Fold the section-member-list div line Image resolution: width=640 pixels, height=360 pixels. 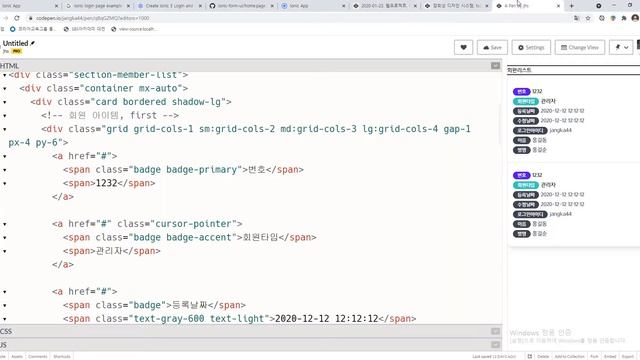coord(4,75)
